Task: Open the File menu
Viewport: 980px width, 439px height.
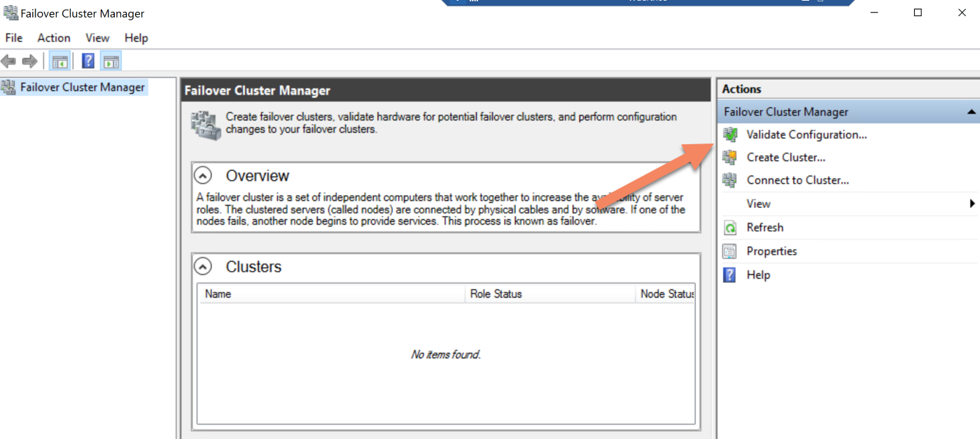Action: pyautogui.click(x=14, y=38)
